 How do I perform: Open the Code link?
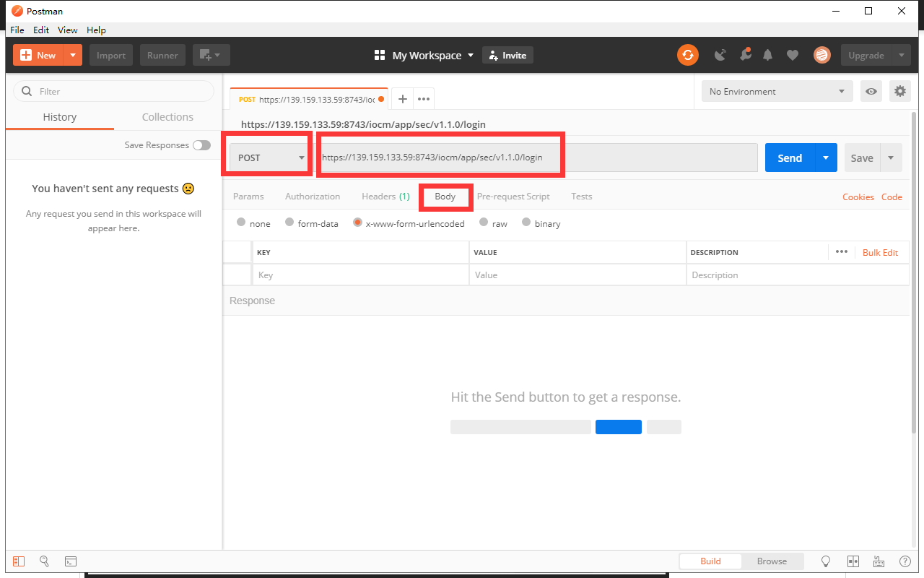point(892,197)
